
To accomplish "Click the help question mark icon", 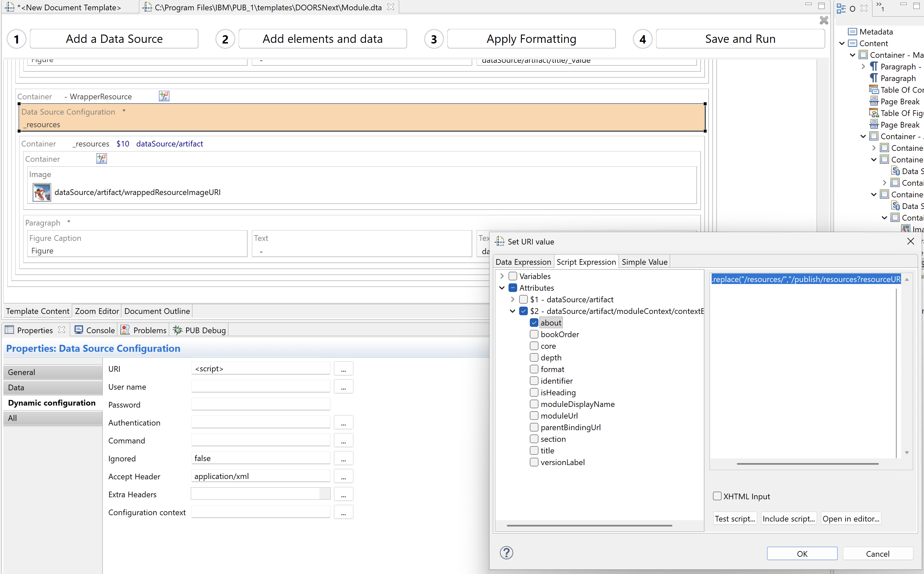I will pyautogui.click(x=506, y=553).
